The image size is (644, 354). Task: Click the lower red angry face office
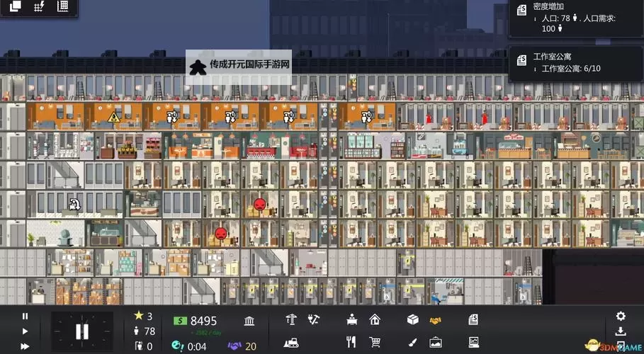(221, 234)
